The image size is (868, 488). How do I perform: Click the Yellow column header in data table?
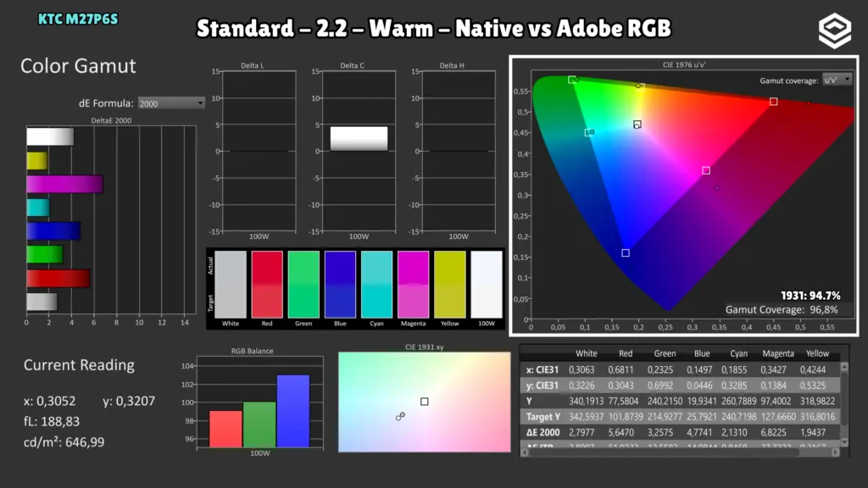pyautogui.click(x=817, y=353)
